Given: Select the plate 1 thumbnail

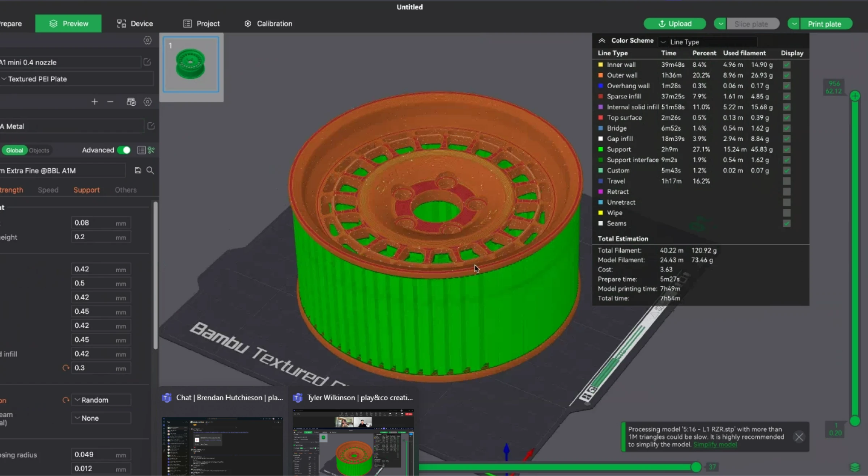Looking at the screenshot, I should coord(191,64).
